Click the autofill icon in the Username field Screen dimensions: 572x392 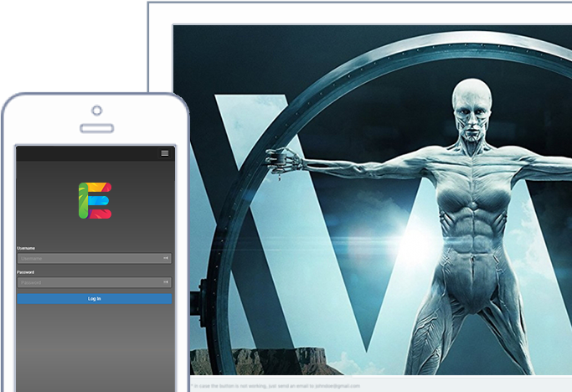click(166, 259)
